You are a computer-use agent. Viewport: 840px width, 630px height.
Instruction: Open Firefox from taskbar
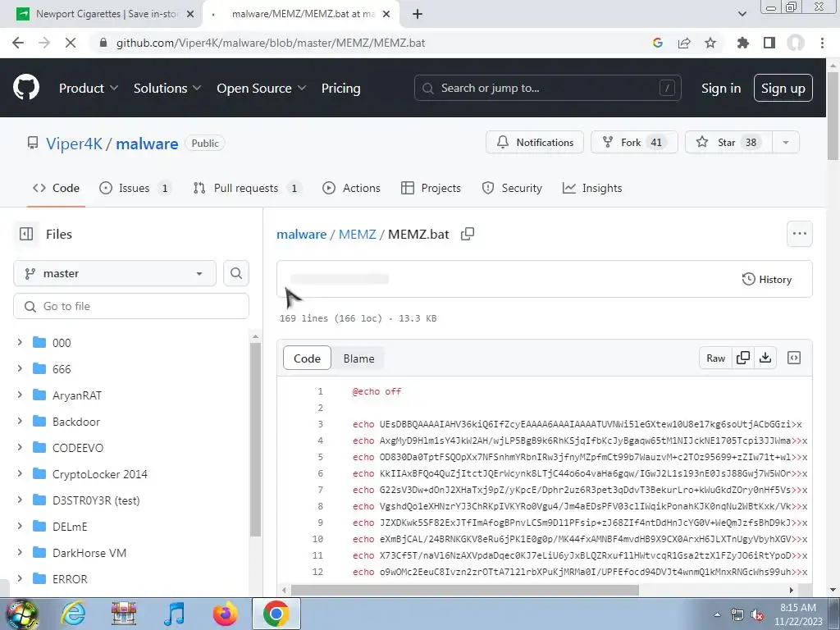click(225, 614)
